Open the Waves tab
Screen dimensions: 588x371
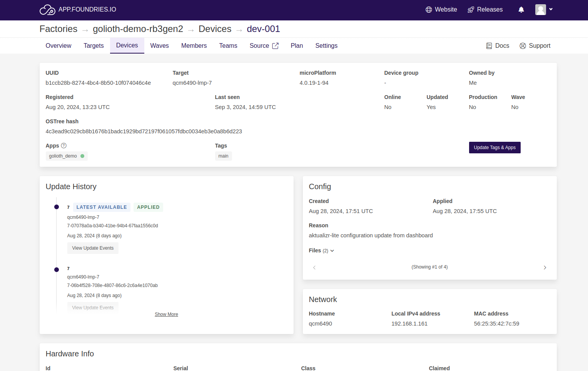coord(160,46)
